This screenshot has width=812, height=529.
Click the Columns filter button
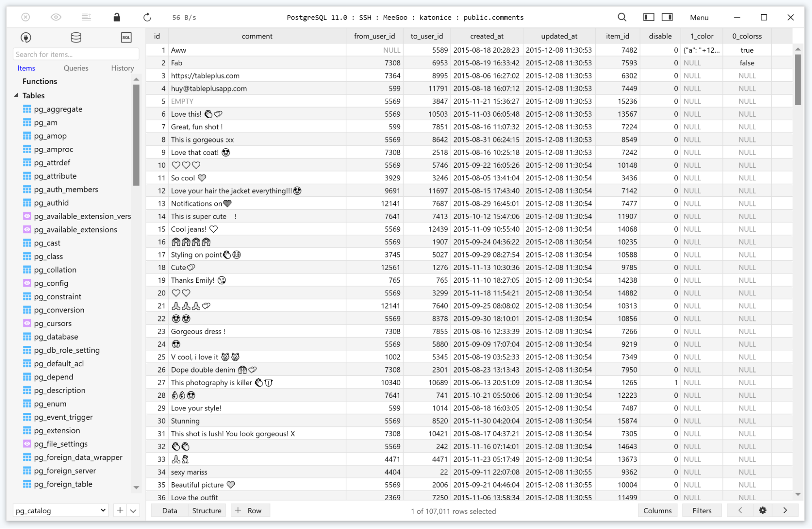tap(658, 510)
